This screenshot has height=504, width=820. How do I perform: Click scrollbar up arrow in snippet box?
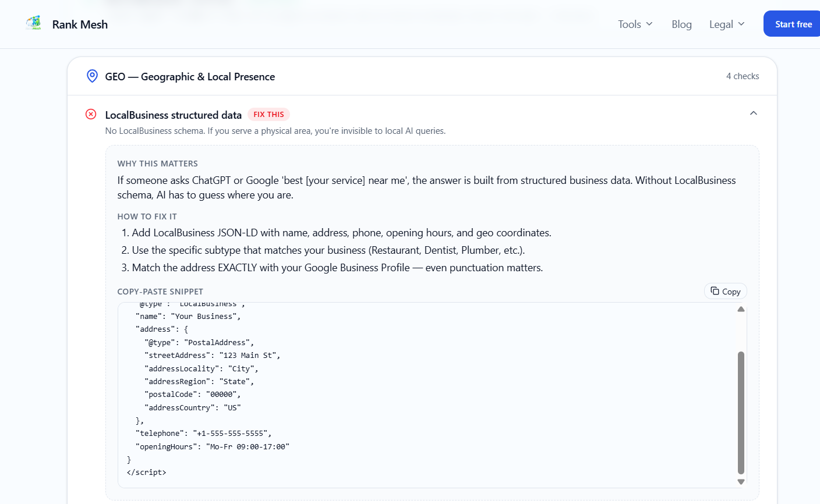pyautogui.click(x=741, y=309)
